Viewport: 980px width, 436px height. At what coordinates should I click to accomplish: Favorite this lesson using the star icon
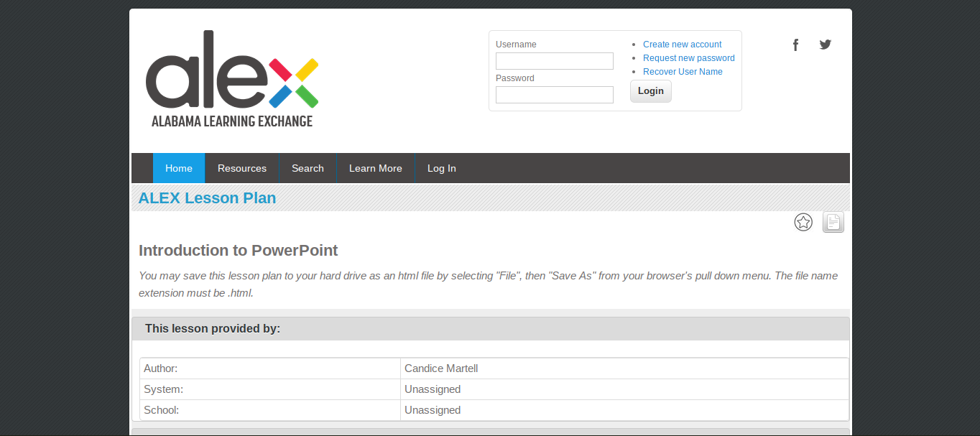point(803,222)
